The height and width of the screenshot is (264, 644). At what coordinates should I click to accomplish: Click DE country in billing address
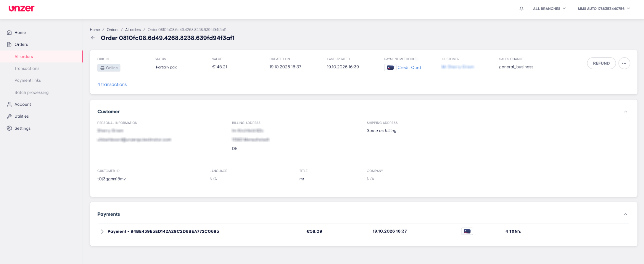pyautogui.click(x=235, y=149)
